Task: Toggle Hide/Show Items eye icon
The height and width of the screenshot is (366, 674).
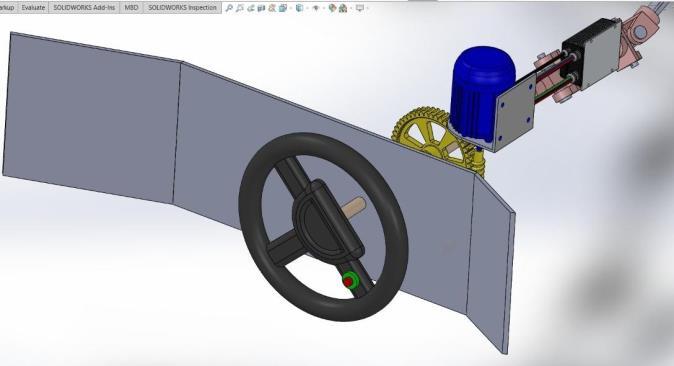Action: tap(316, 8)
